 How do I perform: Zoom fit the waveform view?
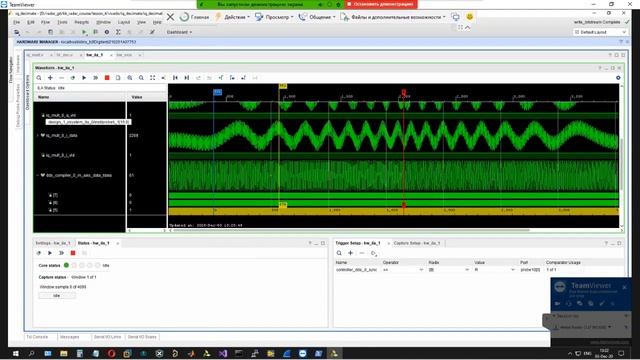click(152, 78)
